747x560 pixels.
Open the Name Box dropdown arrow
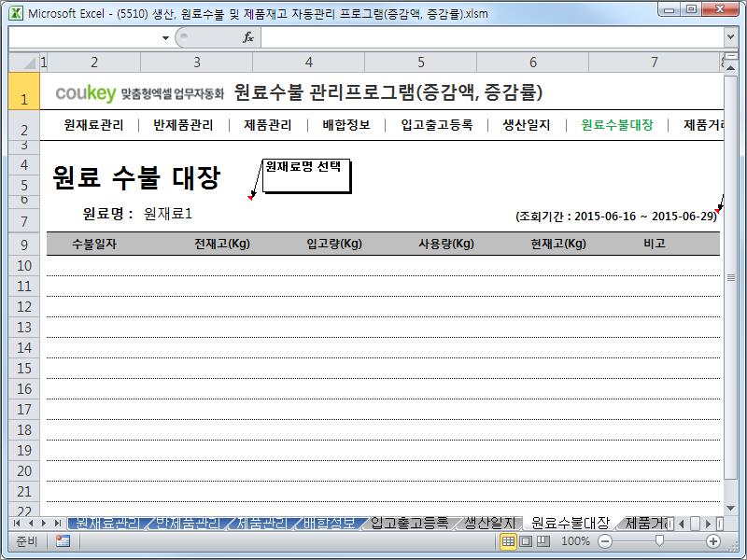(x=165, y=37)
